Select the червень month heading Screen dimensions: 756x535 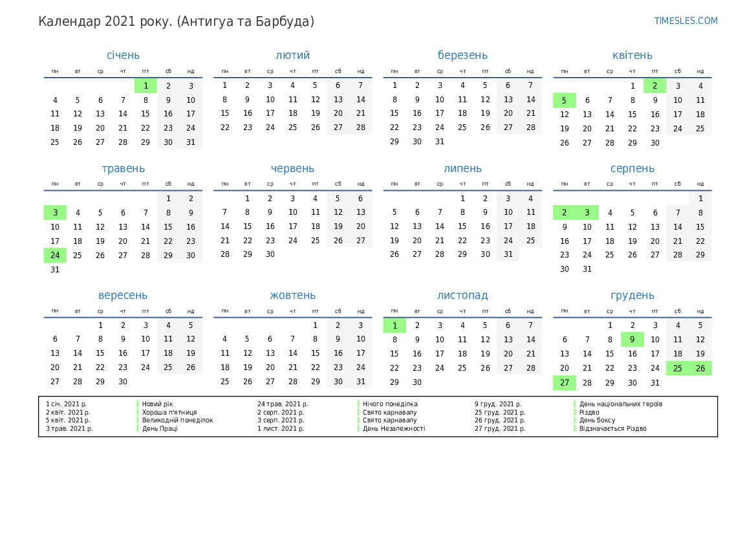coord(292,168)
